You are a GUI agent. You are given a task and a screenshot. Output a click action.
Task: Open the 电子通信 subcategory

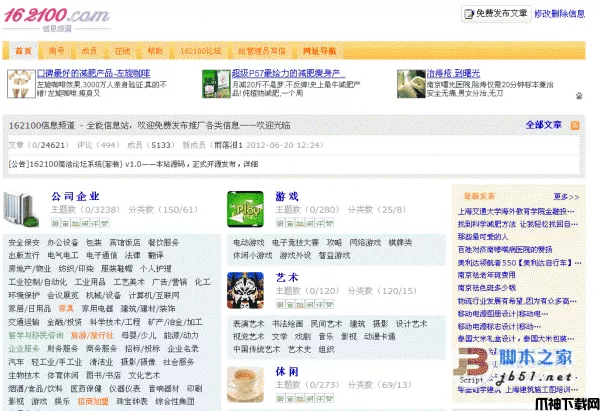coord(101,255)
